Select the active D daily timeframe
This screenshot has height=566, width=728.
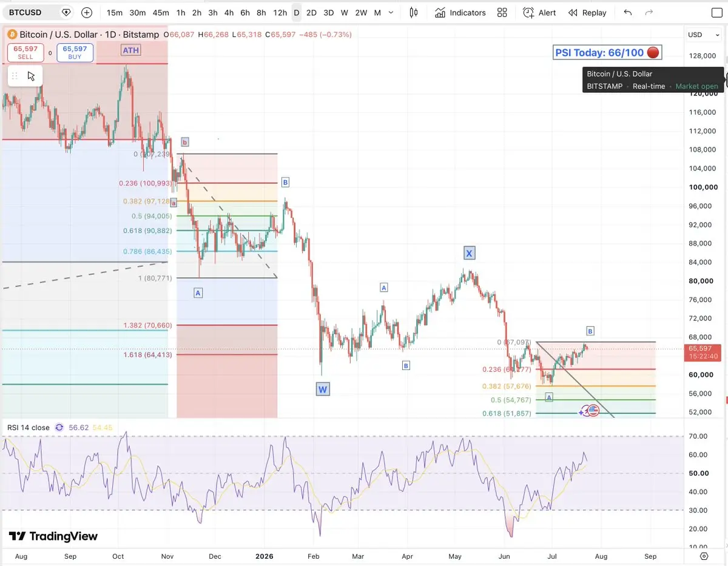[x=296, y=13]
